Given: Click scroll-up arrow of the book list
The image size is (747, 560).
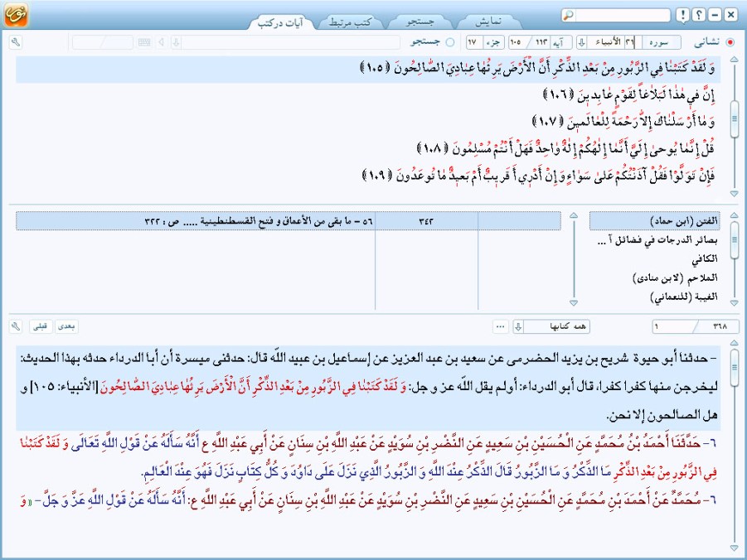Looking at the screenshot, I should click(734, 215).
